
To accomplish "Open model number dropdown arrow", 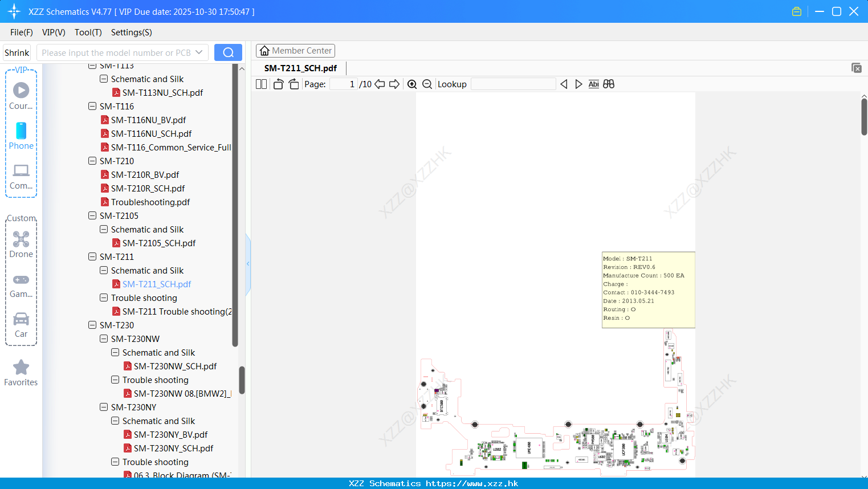I will pyautogui.click(x=199, y=52).
